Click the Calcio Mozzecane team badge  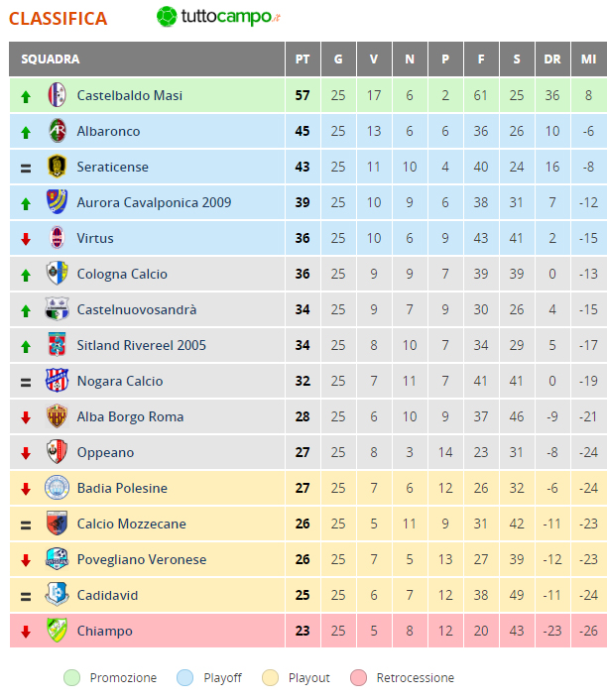[x=57, y=524]
